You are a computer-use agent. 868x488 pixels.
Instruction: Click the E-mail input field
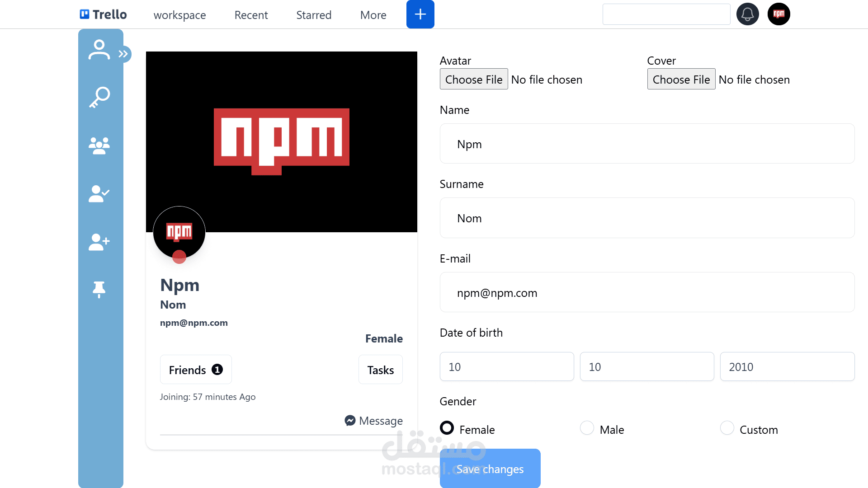tap(646, 292)
